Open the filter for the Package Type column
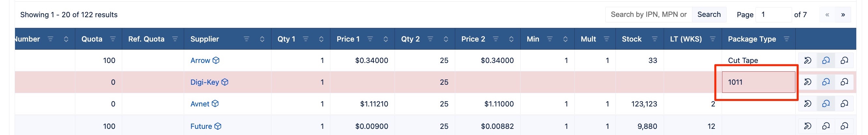 [787, 39]
